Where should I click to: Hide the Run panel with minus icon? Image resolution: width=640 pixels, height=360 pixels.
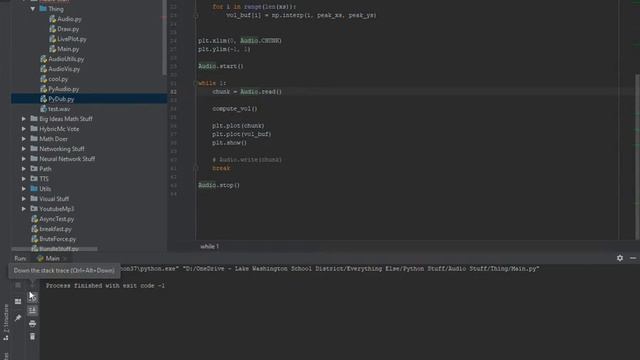(633, 258)
